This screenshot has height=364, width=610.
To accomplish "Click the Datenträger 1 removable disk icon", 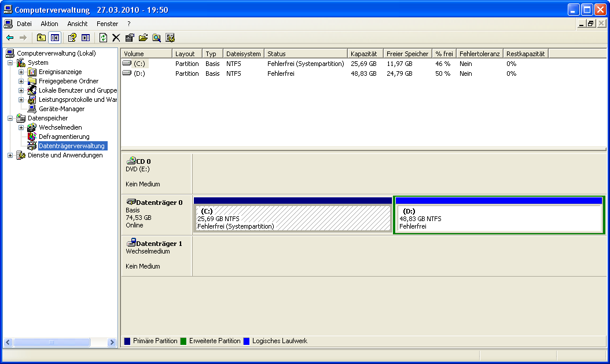I will [131, 242].
